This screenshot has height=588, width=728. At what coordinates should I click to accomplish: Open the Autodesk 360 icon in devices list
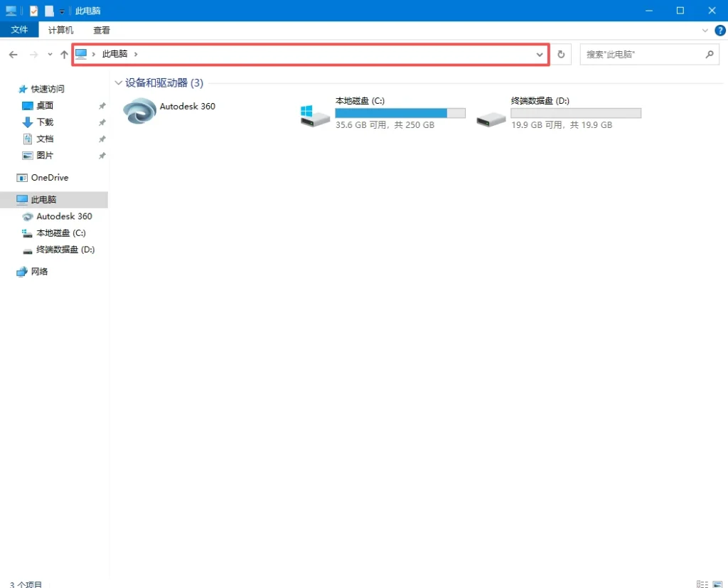[x=139, y=112]
